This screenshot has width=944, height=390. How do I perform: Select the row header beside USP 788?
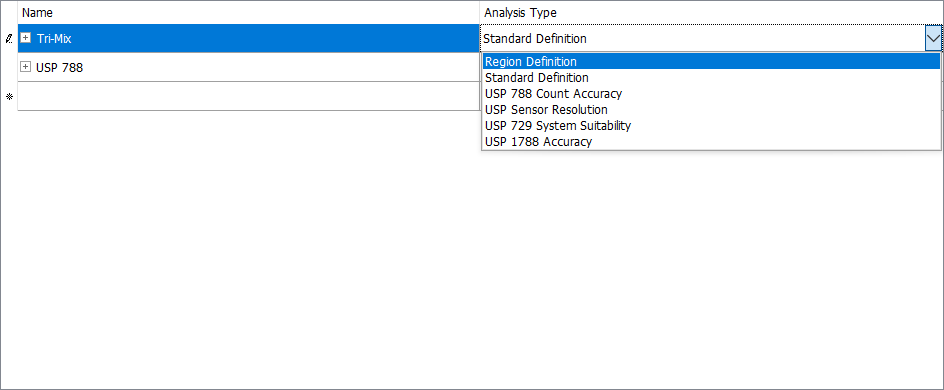tap(9, 67)
